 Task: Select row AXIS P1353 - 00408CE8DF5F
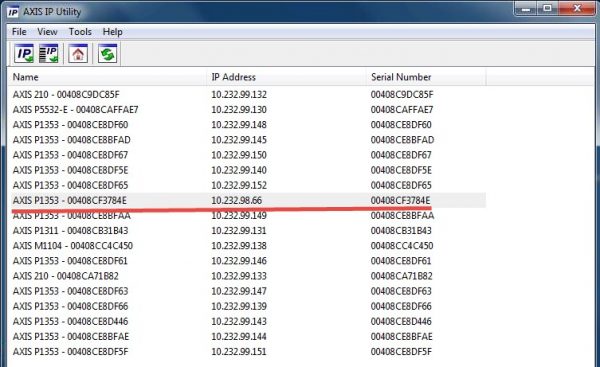(247, 352)
